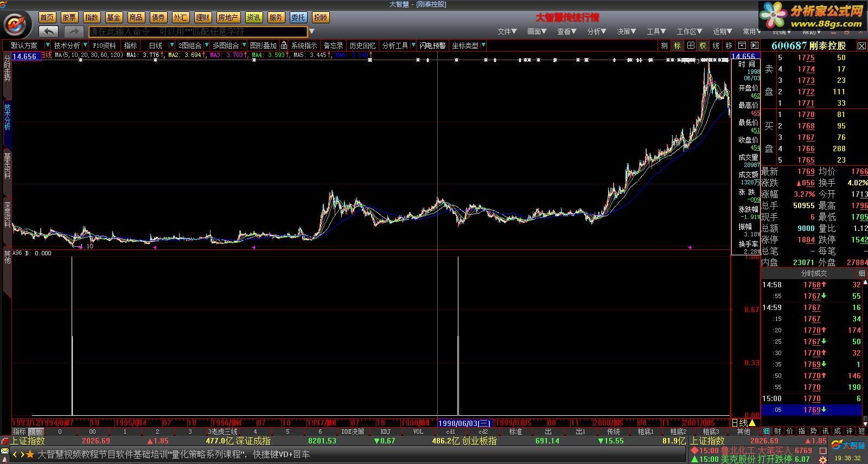Click the mail envelope icon at bottom left
The width and height of the screenshot is (868, 464).
click(x=5, y=451)
